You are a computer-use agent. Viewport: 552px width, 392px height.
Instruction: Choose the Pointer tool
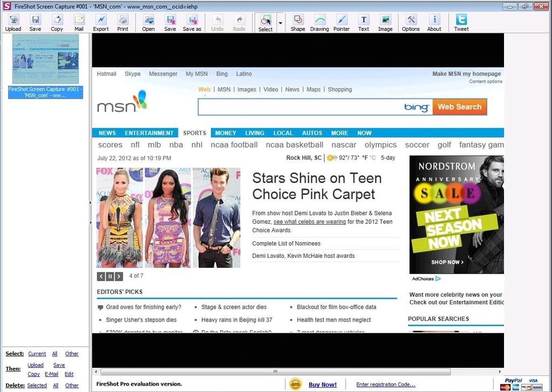[x=341, y=23]
